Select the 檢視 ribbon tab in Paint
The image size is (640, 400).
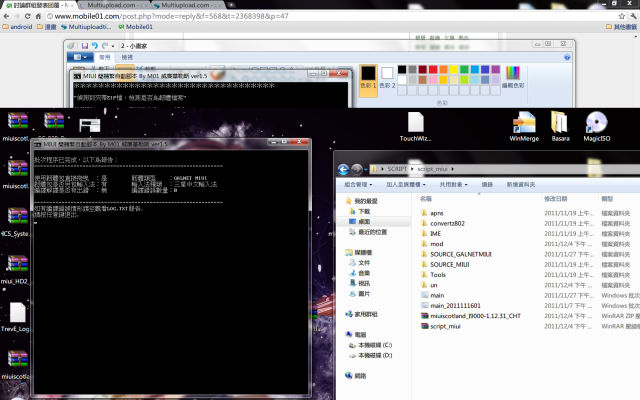pyautogui.click(x=127, y=57)
